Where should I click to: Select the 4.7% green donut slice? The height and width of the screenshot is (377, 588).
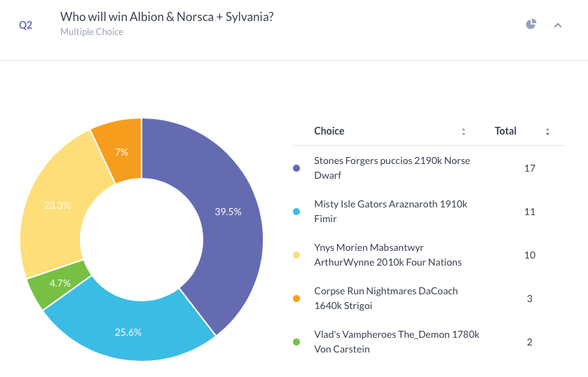(59, 284)
